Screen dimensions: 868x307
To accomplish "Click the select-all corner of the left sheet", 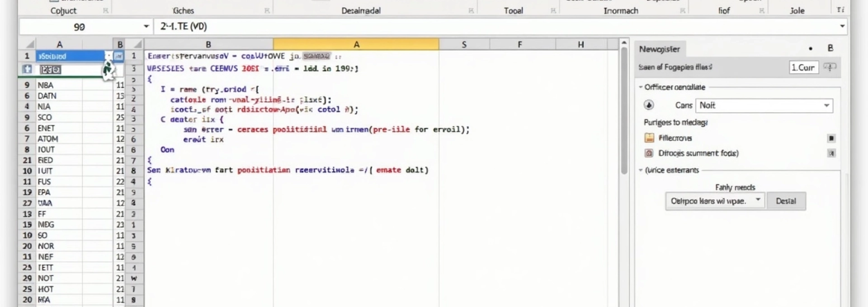I will coord(30,44).
